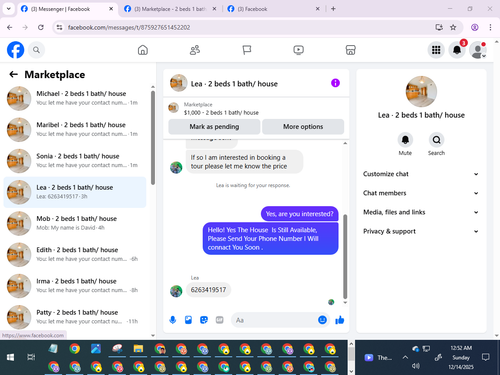Expand Media, files and links section
Image resolution: width=500 pixels, height=375 pixels.
pos(421,212)
